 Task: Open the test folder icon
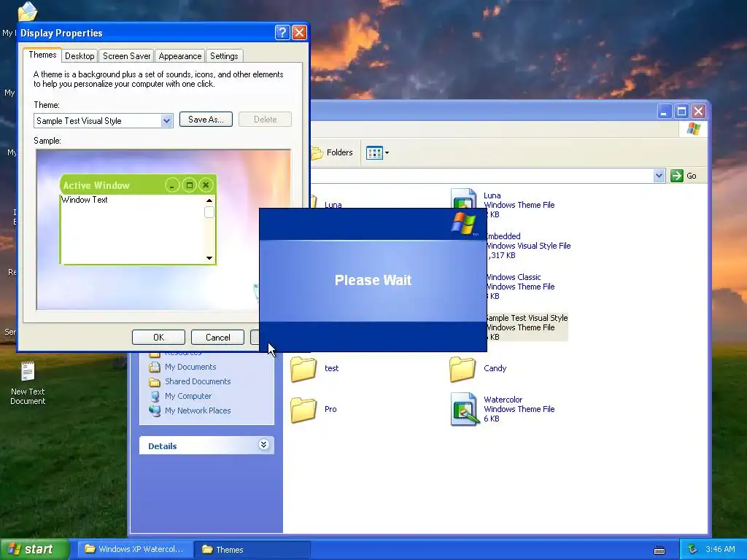coord(303,368)
